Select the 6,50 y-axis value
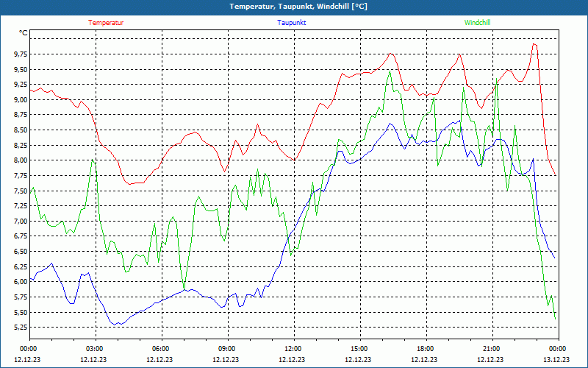 point(21,252)
